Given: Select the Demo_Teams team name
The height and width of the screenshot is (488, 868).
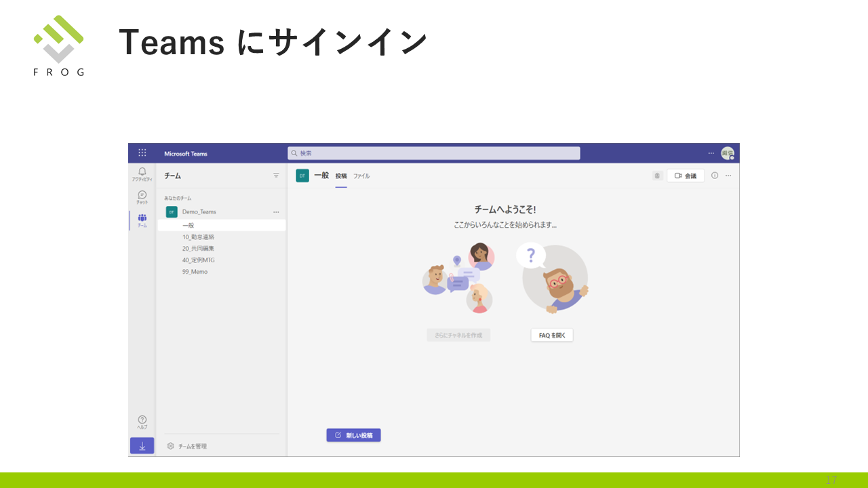Looking at the screenshot, I should pos(199,212).
